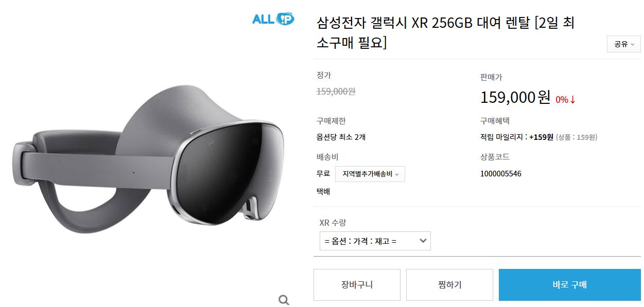The width and height of the screenshot is (644, 307).
Task: Click the 옵션당 최소 2개 purchase limit text
Action: pyautogui.click(x=341, y=137)
